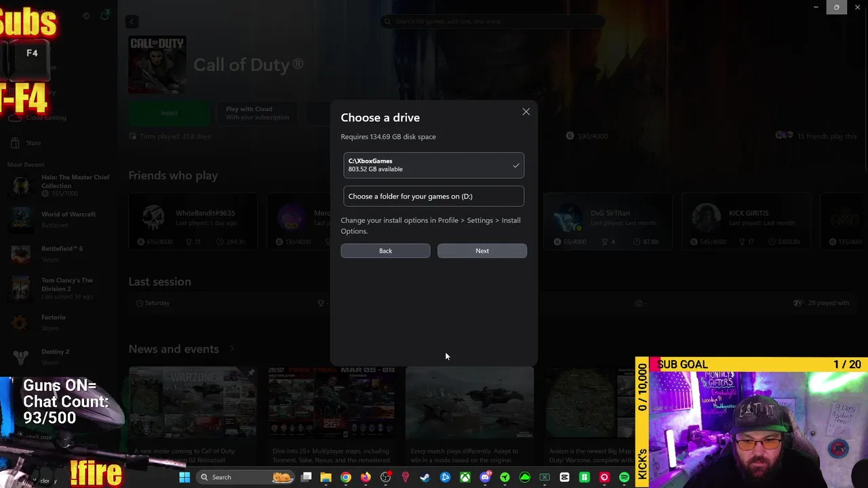
Task: Click the Xbox app search field
Action: click(492, 22)
